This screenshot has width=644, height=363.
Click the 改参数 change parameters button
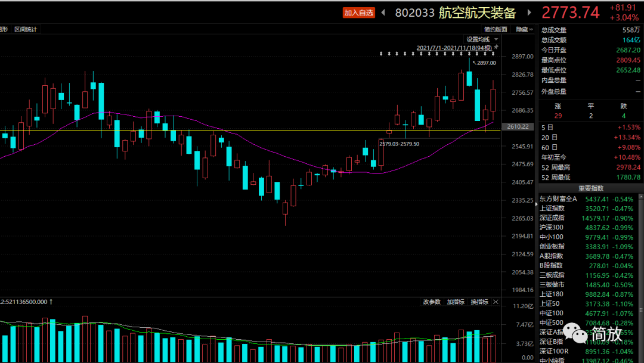[x=432, y=302]
